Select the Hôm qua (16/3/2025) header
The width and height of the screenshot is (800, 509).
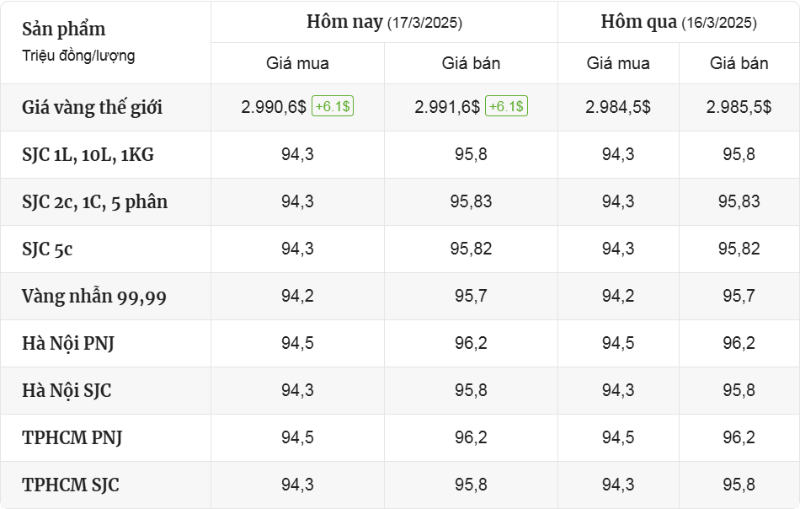tap(679, 22)
